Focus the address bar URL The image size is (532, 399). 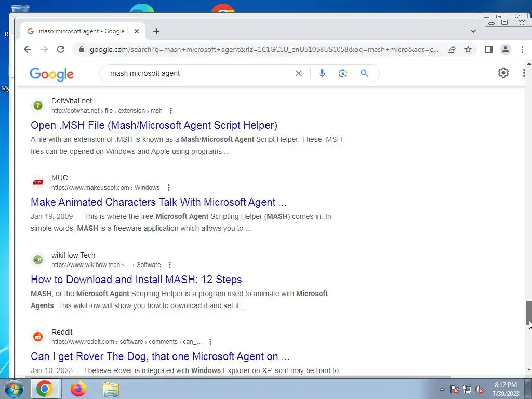coord(264,49)
